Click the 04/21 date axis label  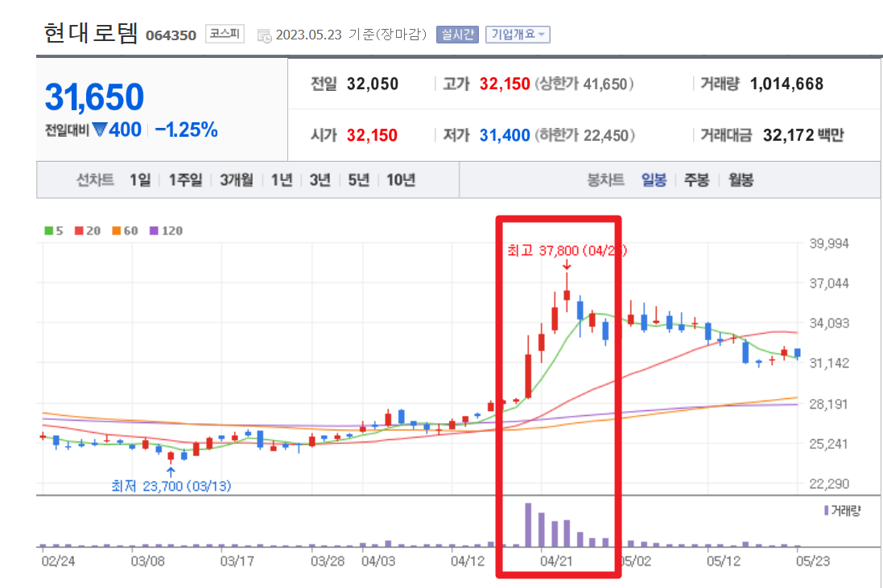556,561
